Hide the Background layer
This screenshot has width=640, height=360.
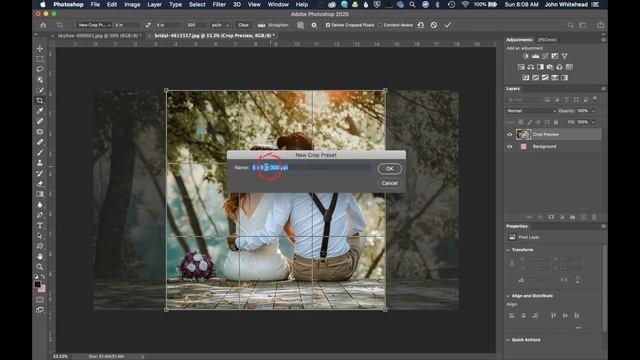[509, 147]
